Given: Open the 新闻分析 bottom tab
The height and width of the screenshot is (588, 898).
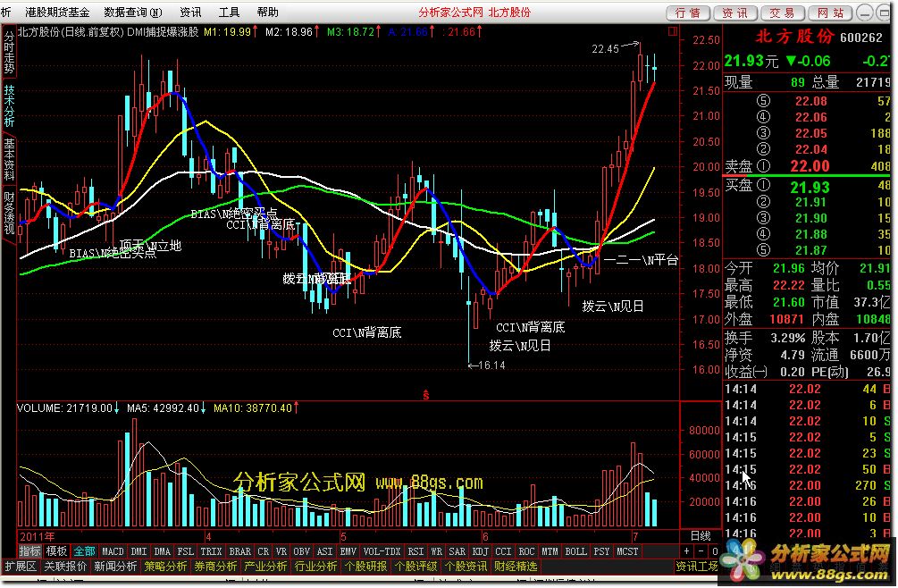Looking at the screenshot, I should click(x=115, y=567).
